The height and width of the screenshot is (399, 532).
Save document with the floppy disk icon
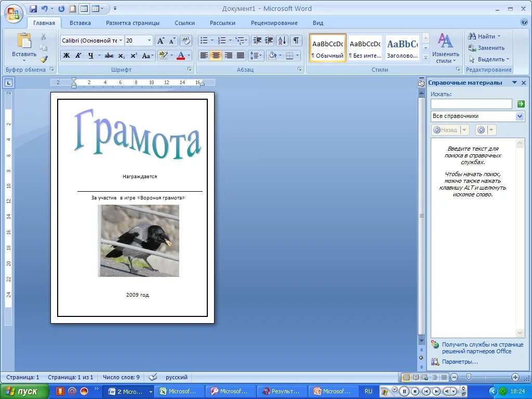[x=33, y=9]
